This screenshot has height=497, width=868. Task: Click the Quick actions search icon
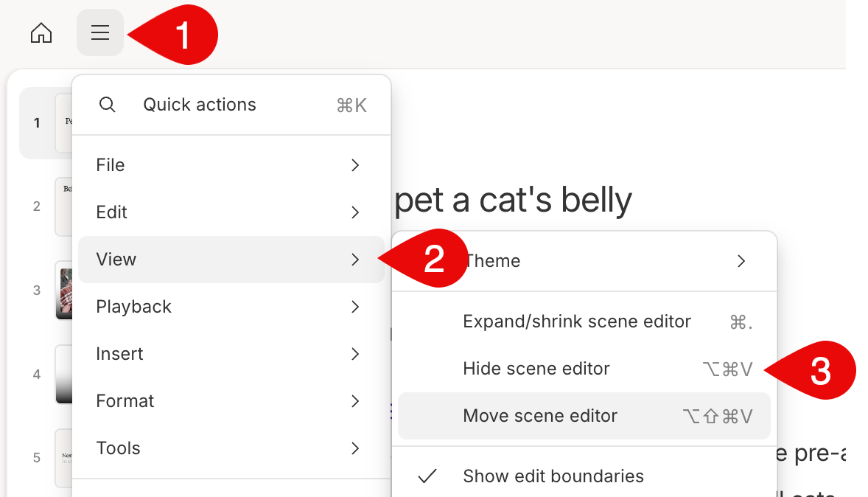click(108, 104)
